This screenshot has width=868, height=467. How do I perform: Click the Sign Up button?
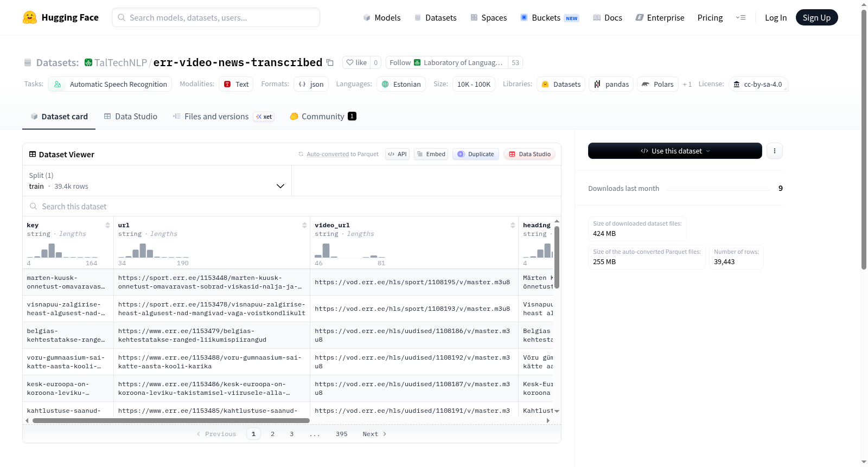(816, 17)
